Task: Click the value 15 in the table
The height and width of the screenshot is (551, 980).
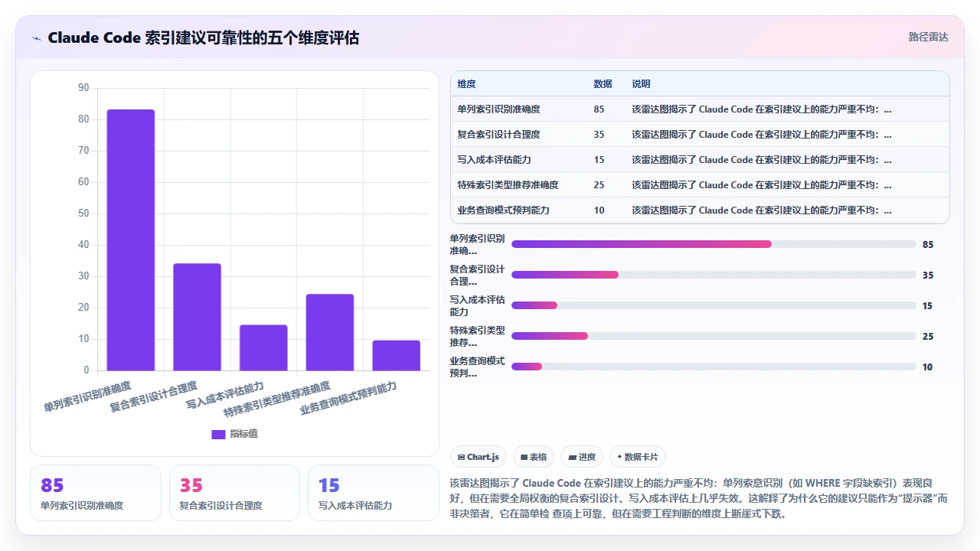Action: (x=599, y=160)
